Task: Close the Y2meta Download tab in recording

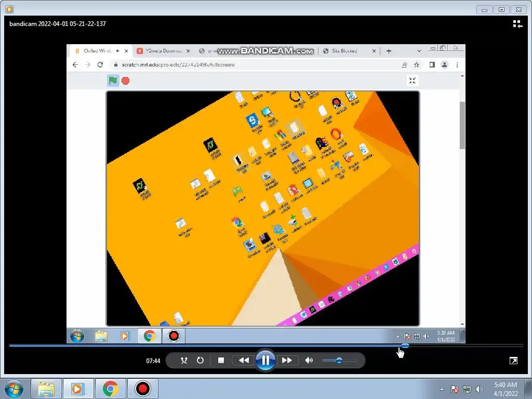Action: (188, 51)
